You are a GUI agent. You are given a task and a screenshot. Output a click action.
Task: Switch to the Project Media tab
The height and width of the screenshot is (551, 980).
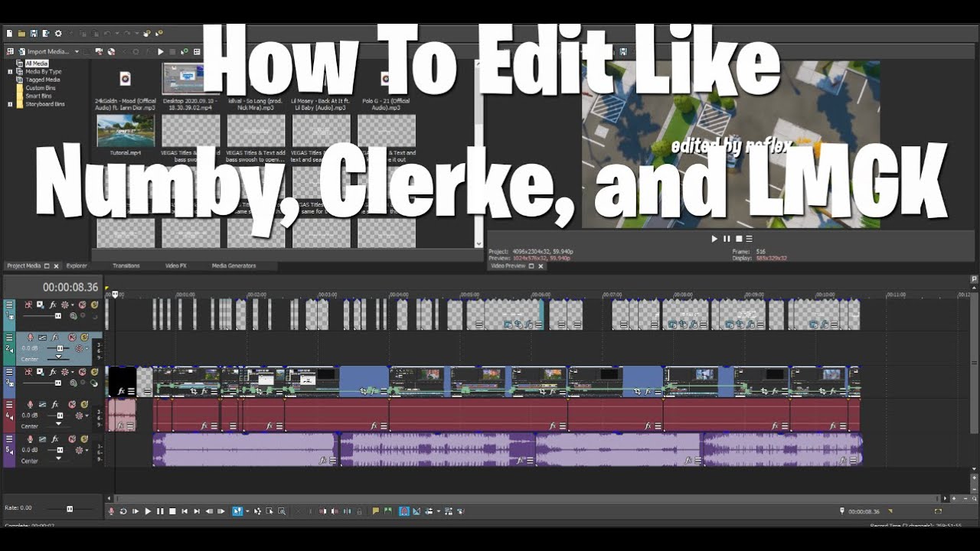pos(24,266)
